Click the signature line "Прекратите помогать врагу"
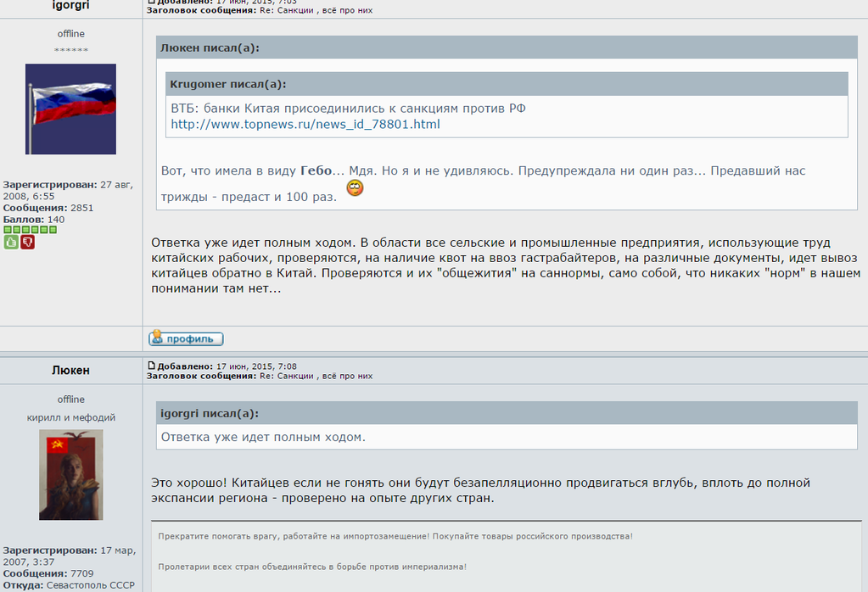The height and width of the screenshot is (592, 868). tap(395, 536)
